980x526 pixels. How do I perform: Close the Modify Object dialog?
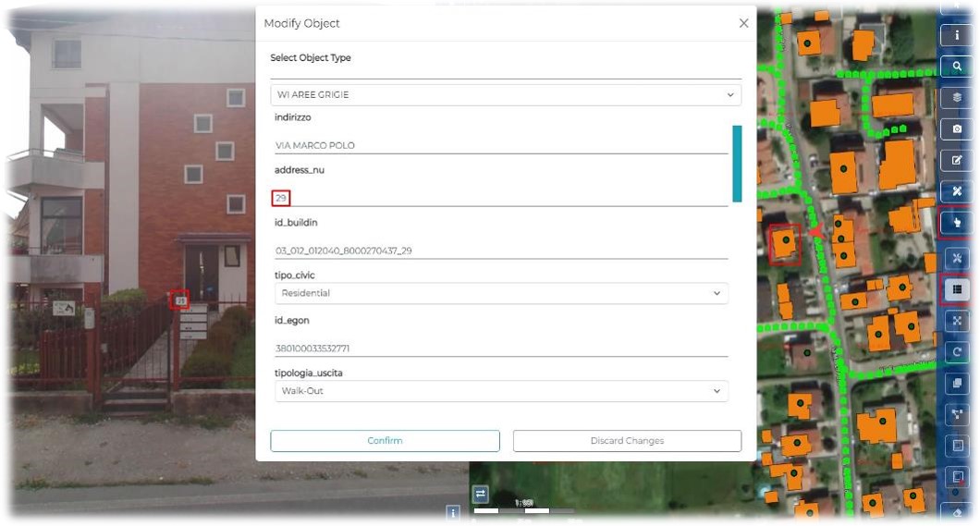point(743,23)
